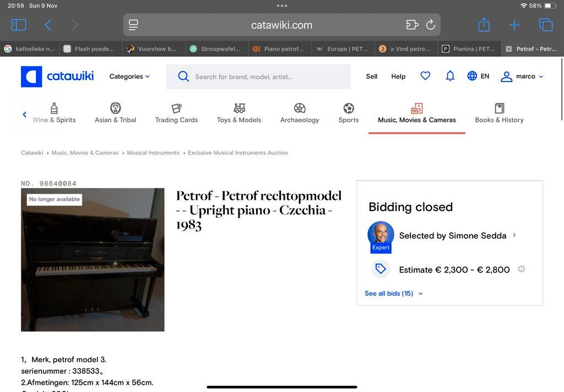Click the piano photo thumbnail
The height and width of the screenshot is (392, 564).
(93, 259)
